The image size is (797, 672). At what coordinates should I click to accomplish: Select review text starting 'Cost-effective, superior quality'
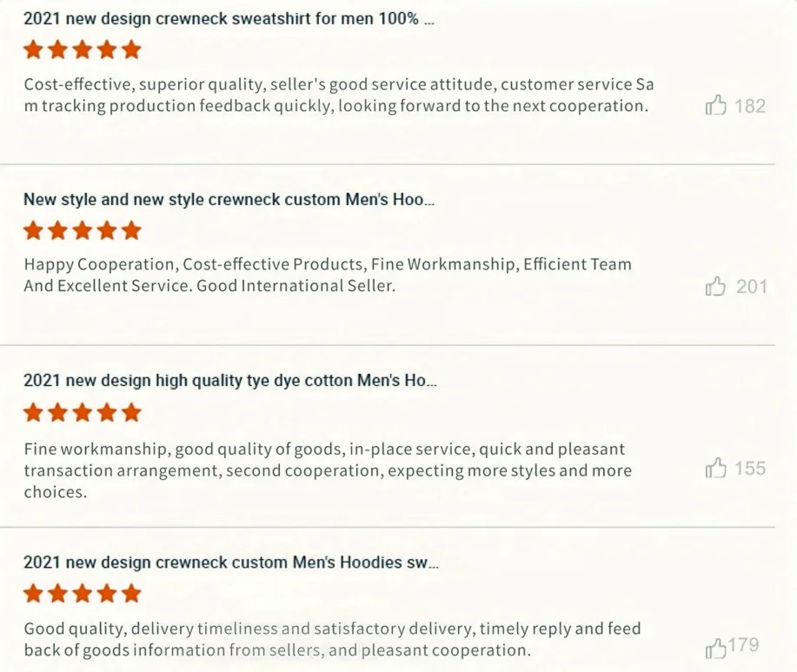(338, 95)
